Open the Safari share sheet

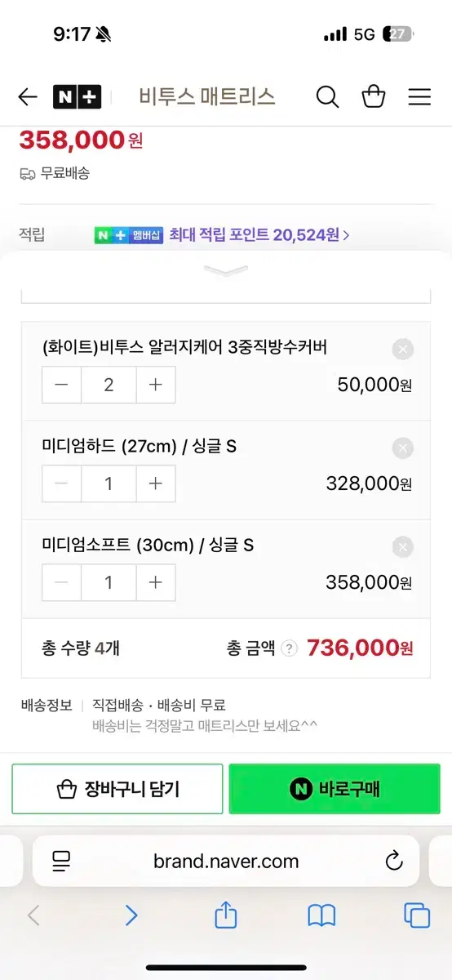coord(226,915)
